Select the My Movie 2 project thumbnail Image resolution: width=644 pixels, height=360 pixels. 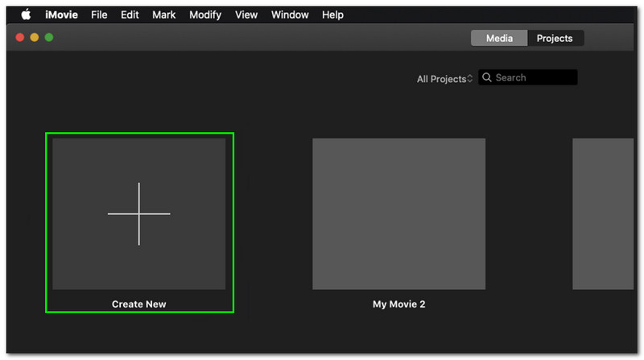(398, 213)
